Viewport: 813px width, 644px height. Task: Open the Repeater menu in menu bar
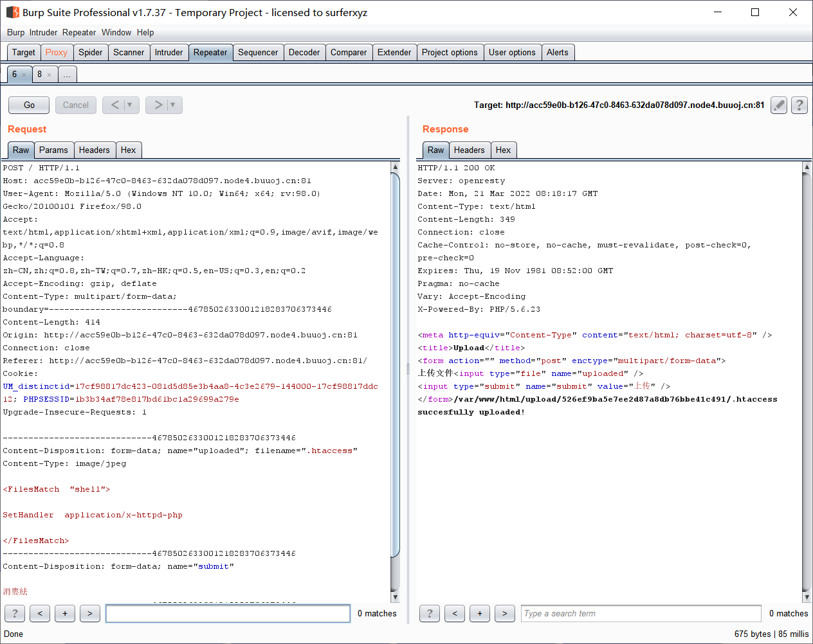click(x=79, y=32)
